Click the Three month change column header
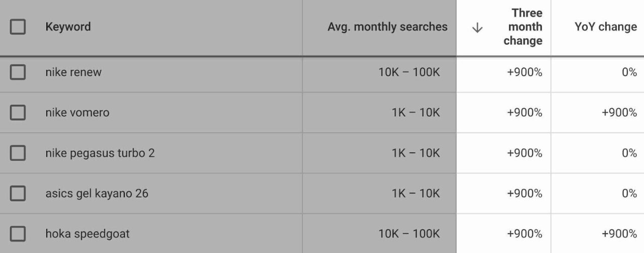The image size is (644, 253). (x=522, y=27)
